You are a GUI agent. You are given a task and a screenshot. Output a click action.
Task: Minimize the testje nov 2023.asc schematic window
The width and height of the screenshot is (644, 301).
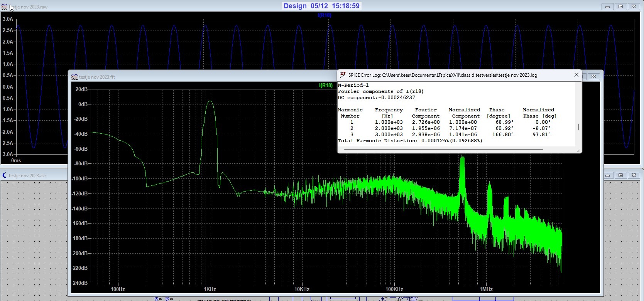[607, 175]
